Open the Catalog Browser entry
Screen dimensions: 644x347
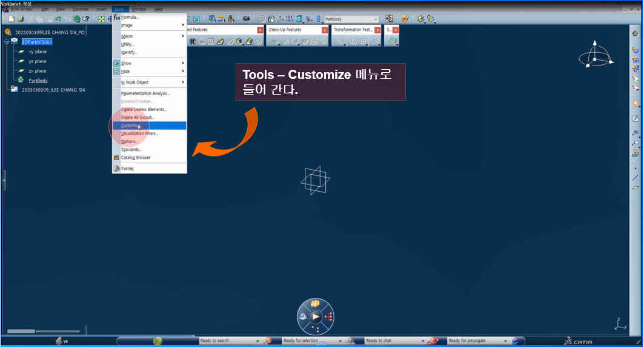pos(150,158)
